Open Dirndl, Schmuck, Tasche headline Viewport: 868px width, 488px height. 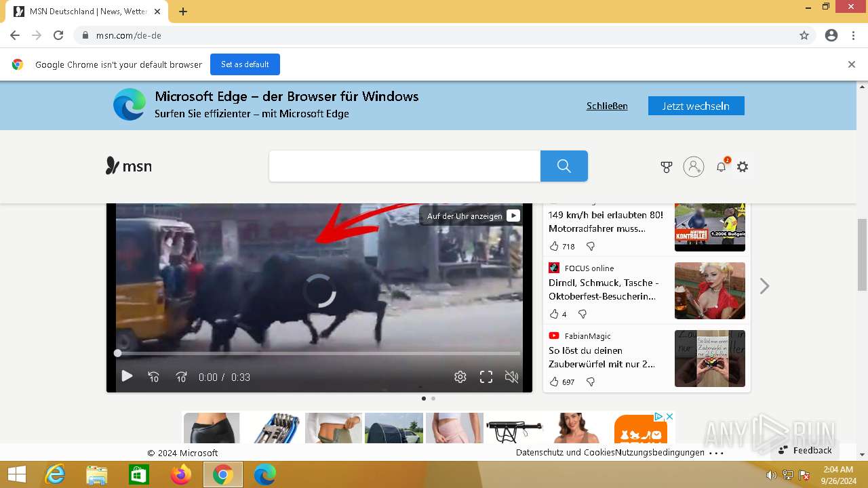[x=604, y=289]
